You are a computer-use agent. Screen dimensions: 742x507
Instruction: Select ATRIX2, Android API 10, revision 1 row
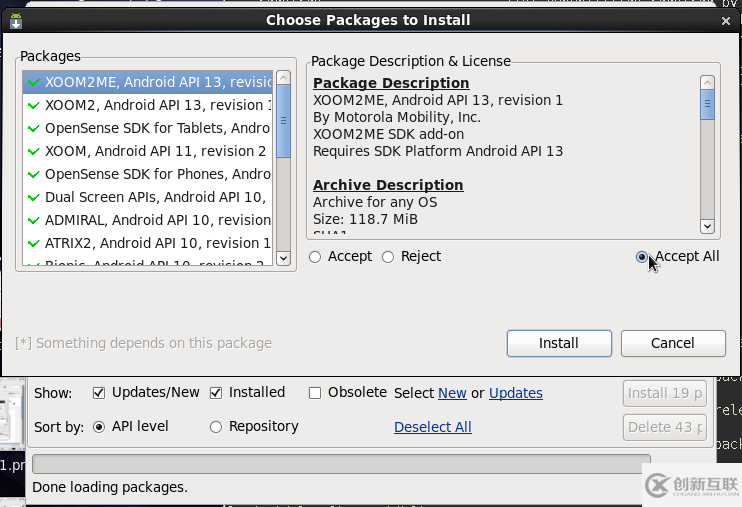pyautogui.click(x=148, y=243)
